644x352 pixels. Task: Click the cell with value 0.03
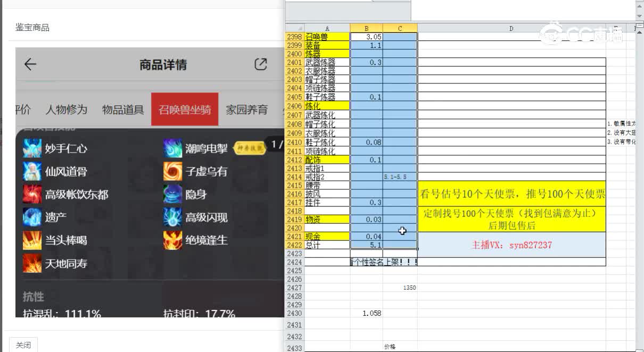pos(366,219)
